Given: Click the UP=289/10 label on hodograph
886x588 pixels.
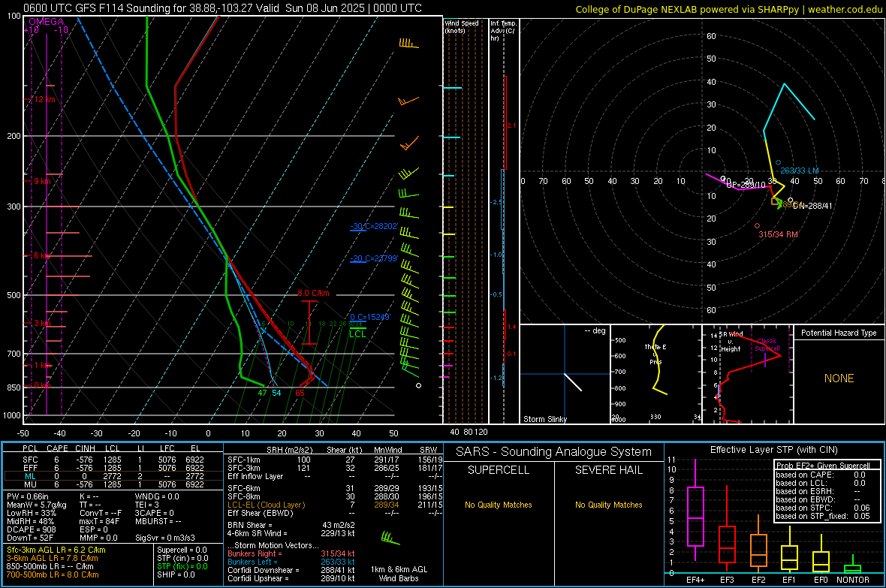Looking at the screenshot, I should coord(746,185).
